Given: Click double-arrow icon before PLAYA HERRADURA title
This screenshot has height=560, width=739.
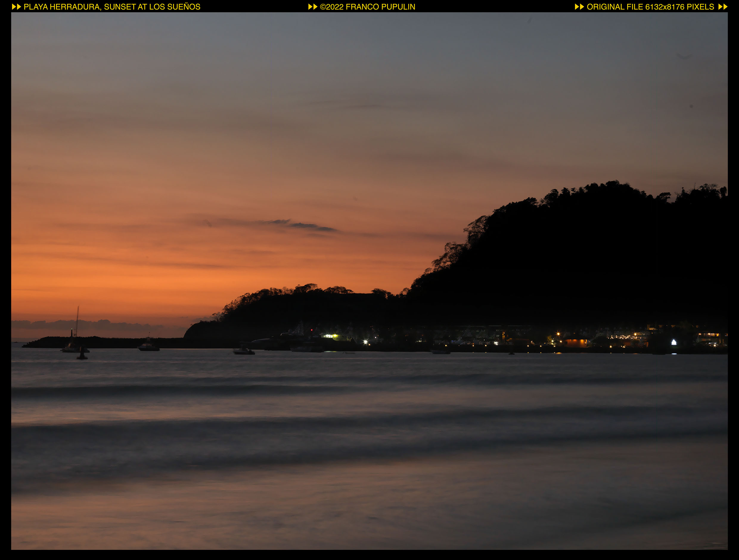Looking at the screenshot, I should [x=16, y=7].
